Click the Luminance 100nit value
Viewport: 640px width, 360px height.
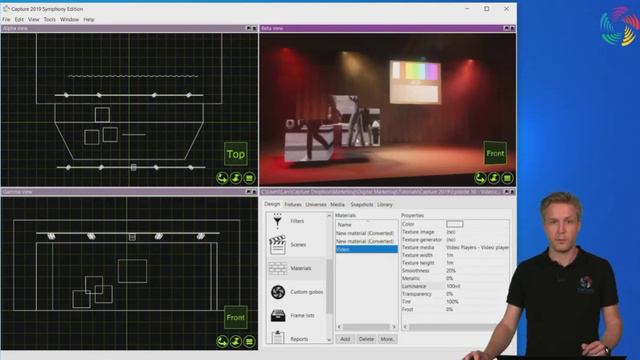(x=453, y=286)
